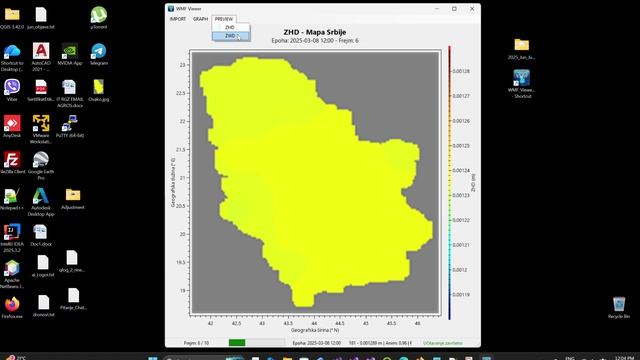This screenshot has height=360, width=640.
Task: Minimize the WMF Viewer window
Action: (437, 9)
